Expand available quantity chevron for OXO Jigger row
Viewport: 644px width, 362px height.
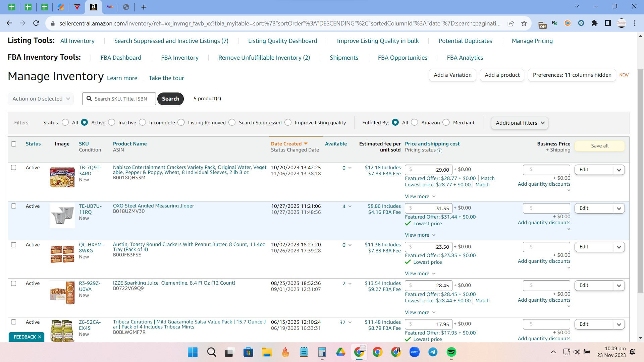point(350,206)
